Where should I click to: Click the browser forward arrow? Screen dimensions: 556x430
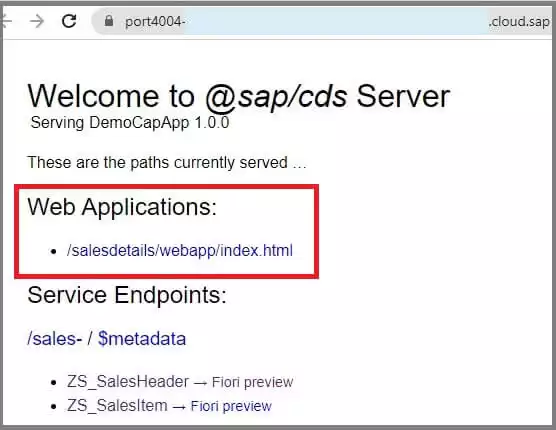pos(37,21)
